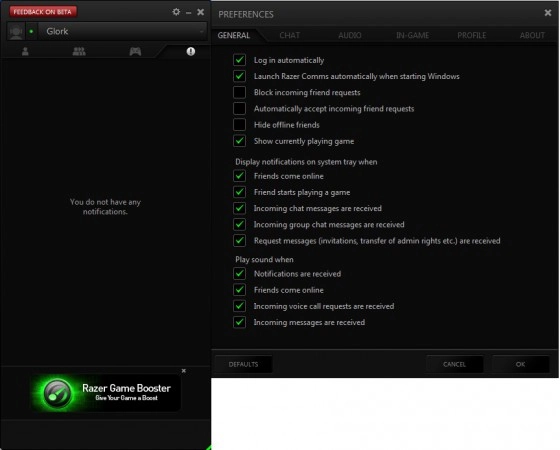Switch to the Chat tab
Screen dimensions: 560x450
(290, 35)
